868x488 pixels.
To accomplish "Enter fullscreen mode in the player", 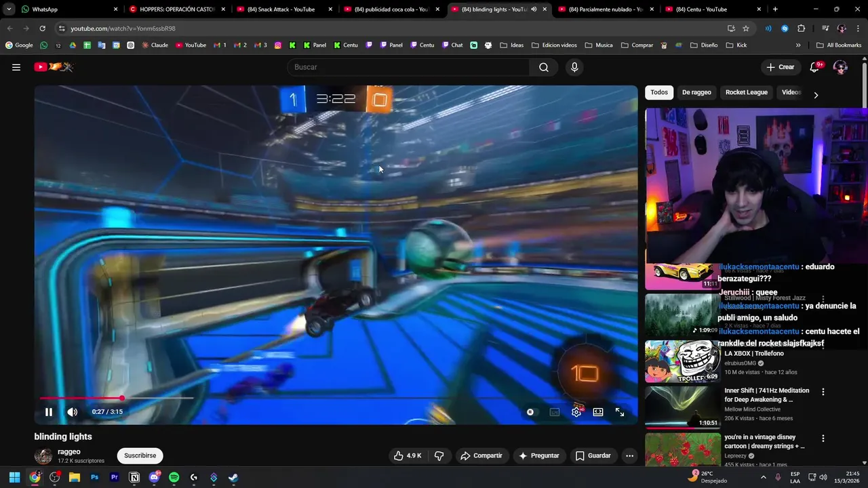I will coord(620,412).
